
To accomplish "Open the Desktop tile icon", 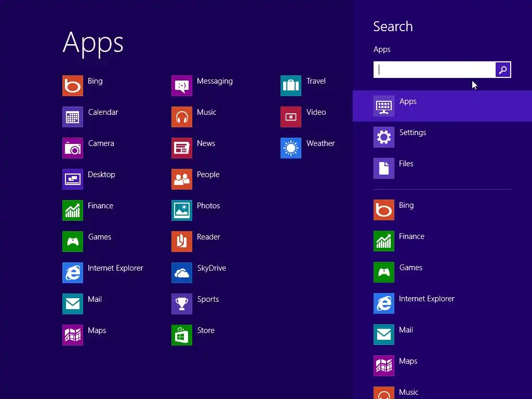I will [x=73, y=179].
